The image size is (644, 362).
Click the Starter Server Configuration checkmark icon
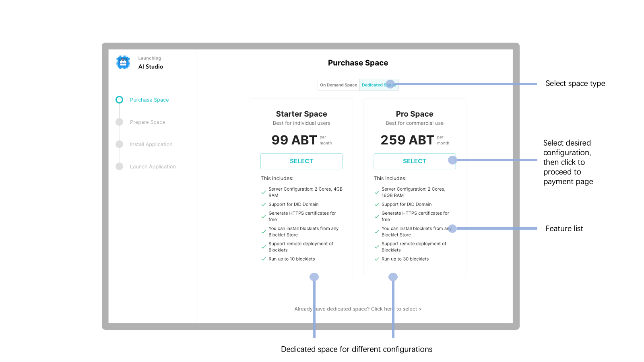pos(264,192)
